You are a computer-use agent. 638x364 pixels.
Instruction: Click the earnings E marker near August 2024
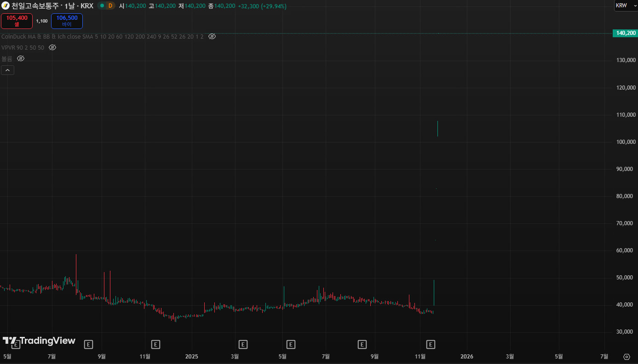(x=89, y=344)
